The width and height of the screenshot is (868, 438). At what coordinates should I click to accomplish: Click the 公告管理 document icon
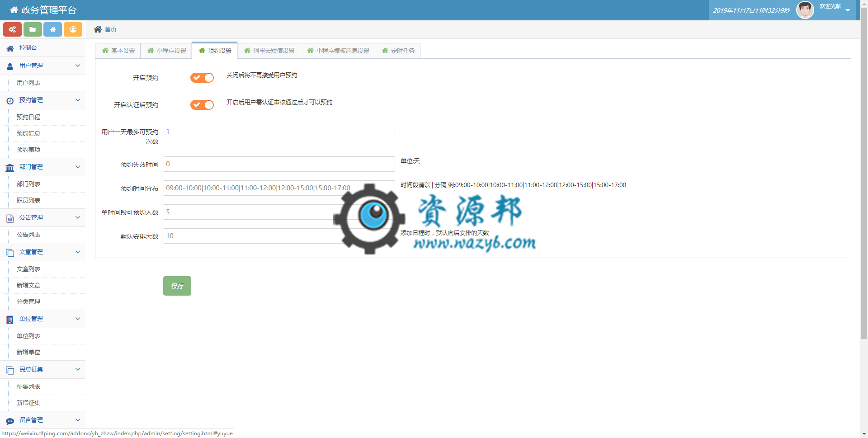10,218
